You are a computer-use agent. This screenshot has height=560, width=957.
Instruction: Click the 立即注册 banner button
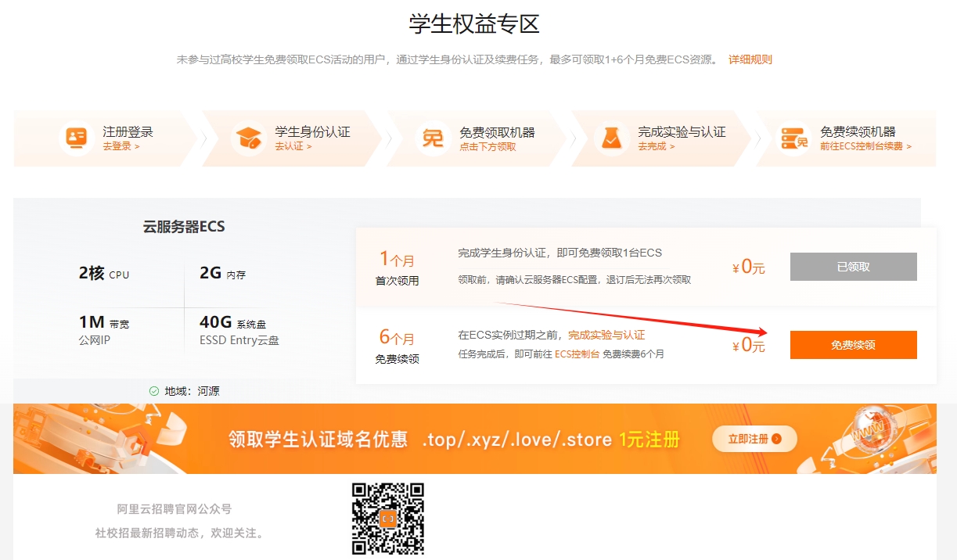pyautogui.click(x=754, y=439)
